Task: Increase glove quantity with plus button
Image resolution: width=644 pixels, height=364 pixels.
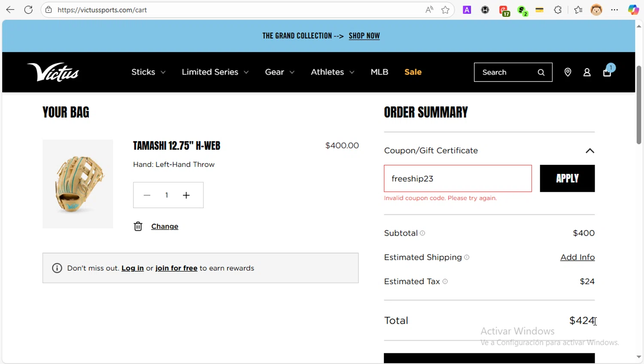Action: pos(186,195)
